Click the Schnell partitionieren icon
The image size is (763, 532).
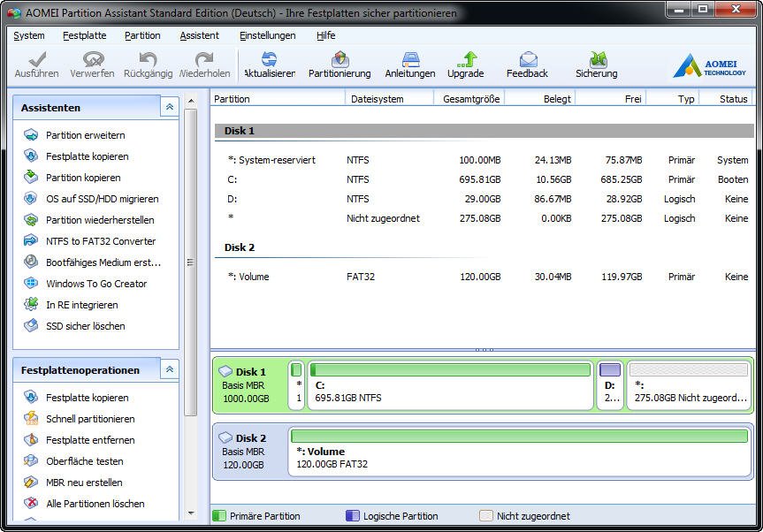coord(31,418)
